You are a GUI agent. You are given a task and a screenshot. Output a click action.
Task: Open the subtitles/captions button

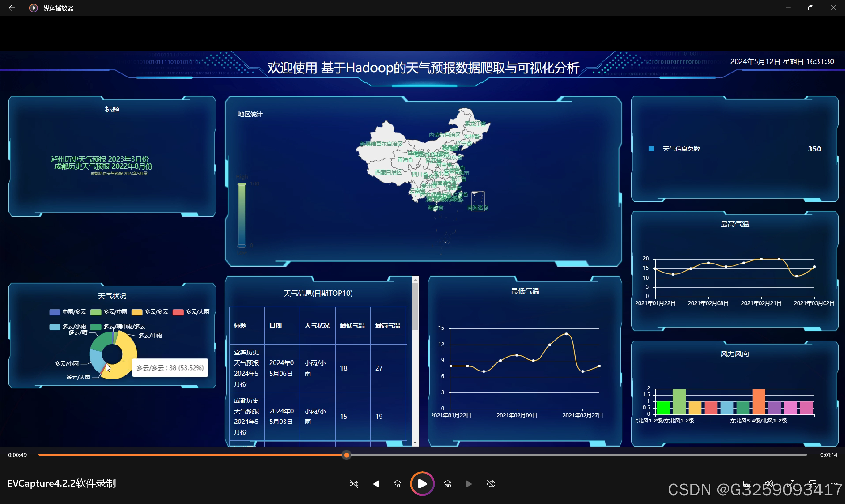(x=747, y=484)
